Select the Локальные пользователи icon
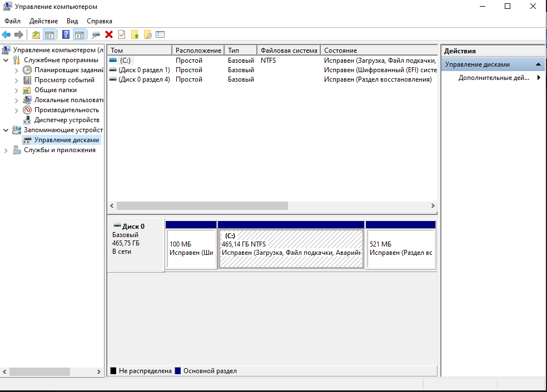 coord(27,100)
